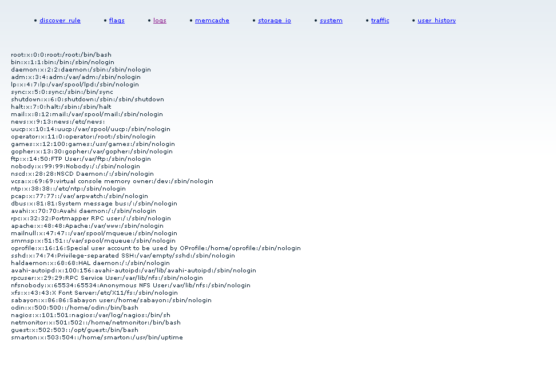
Task: Select the pcap arpwatch line
Action: tap(80, 196)
